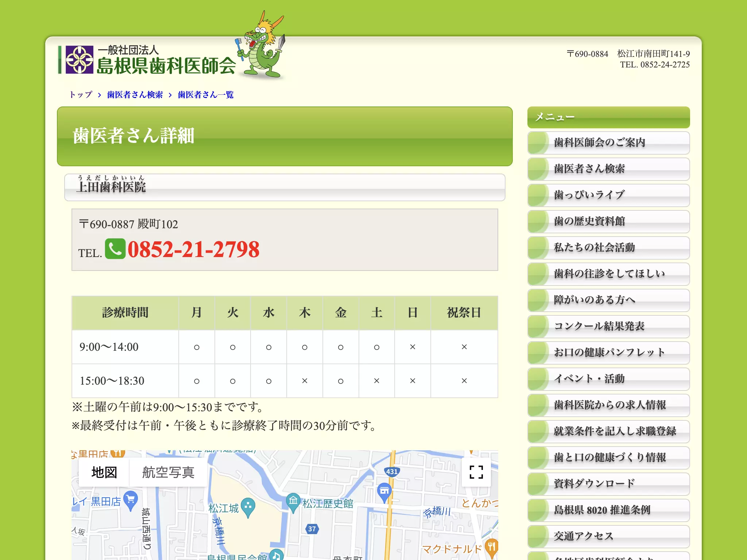Open 歯と口の健康づくり情報 menu item

click(608, 458)
